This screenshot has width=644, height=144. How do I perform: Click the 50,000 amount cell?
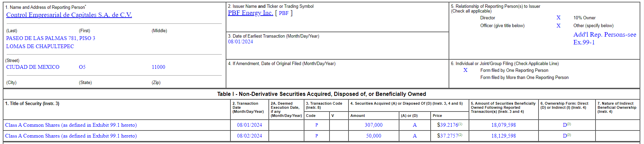click(x=374, y=136)
